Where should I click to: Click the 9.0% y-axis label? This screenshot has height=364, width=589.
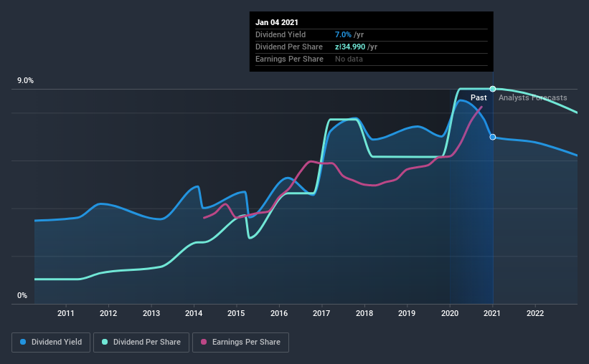coord(25,81)
